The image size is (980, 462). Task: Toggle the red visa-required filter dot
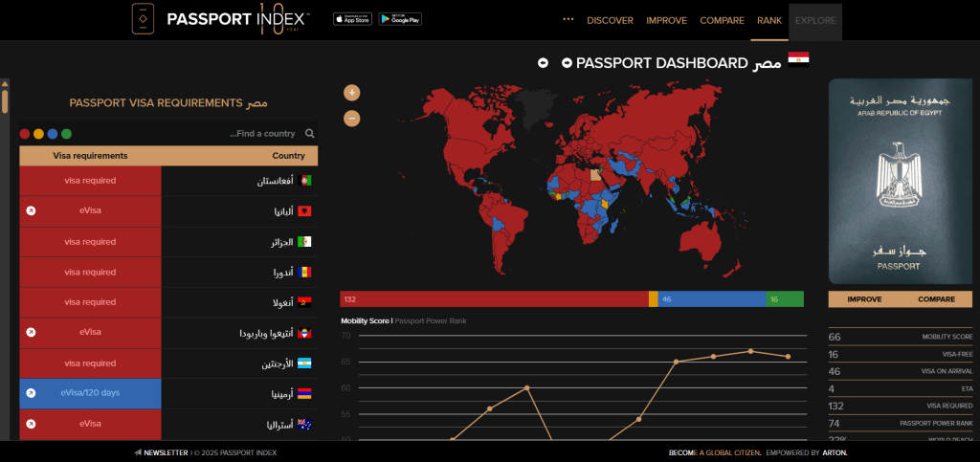click(24, 134)
